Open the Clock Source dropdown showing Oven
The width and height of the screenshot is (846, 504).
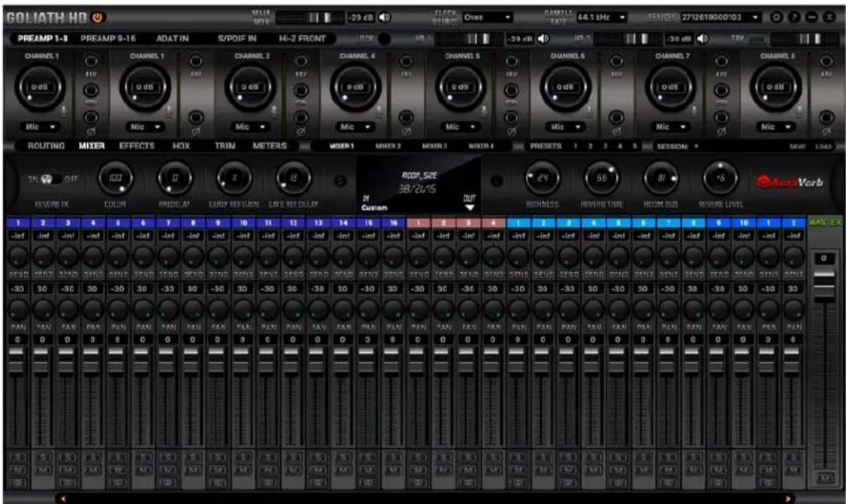488,17
